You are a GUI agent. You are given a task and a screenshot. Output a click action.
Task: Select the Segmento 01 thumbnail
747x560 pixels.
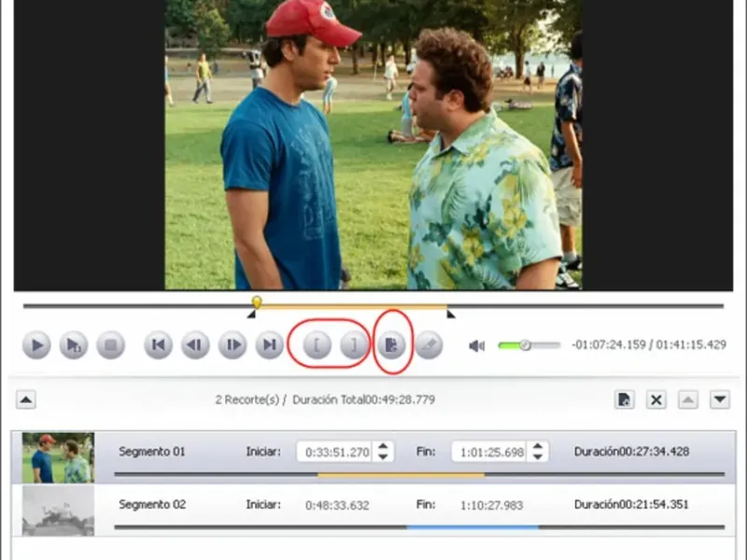(58, 457)
